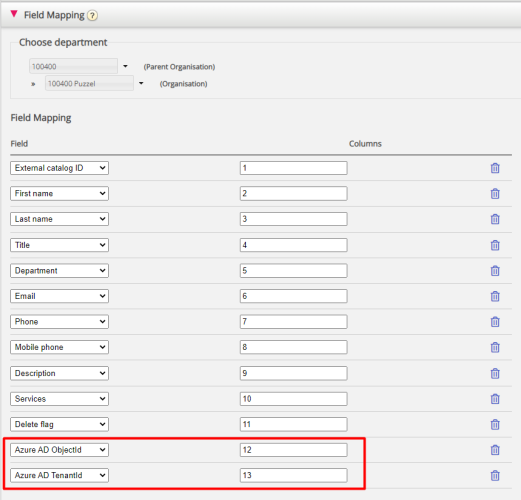
Task: Open the Organisation 100400 Puzzel dropdown
Action: click(141, 83)
